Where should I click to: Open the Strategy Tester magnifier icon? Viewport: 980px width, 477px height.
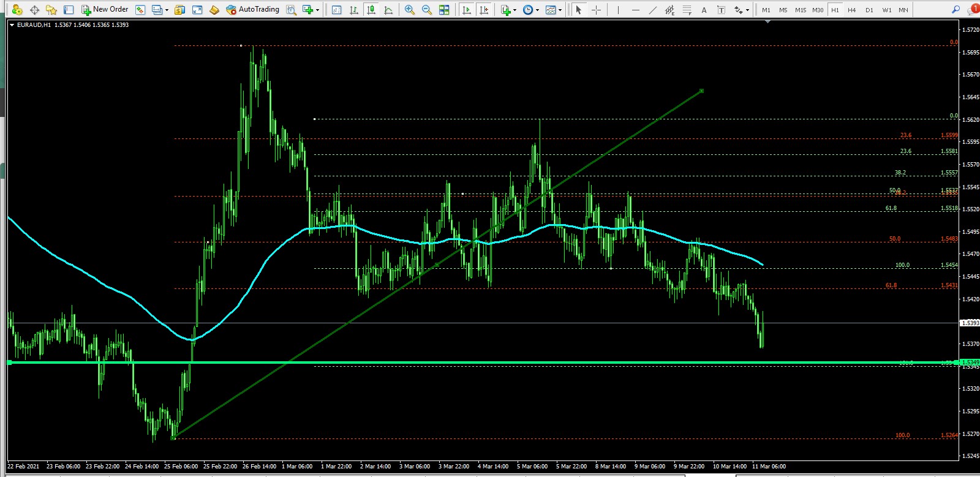[x=292, y=10]
